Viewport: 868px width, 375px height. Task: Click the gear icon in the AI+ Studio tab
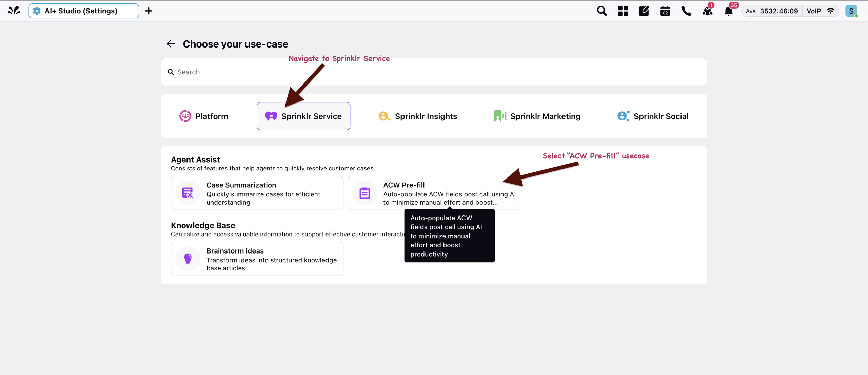(x=37, y=11)
